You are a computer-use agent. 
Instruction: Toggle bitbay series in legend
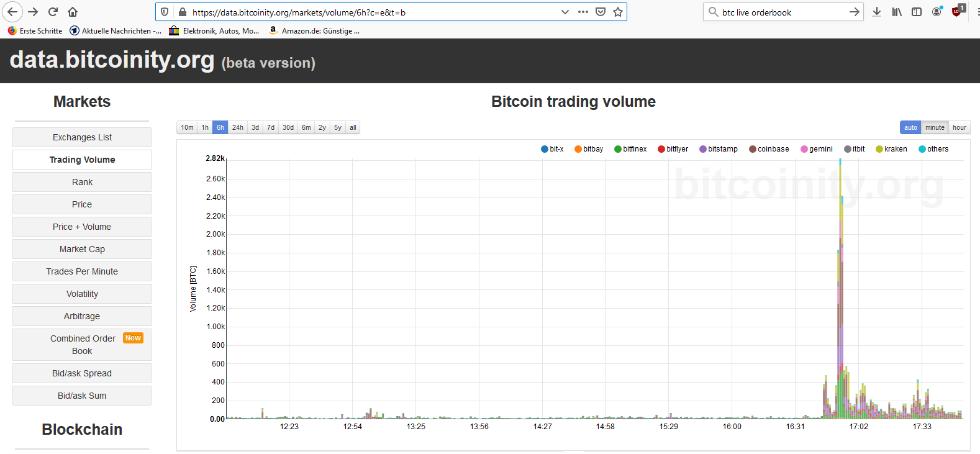(589, 149)
